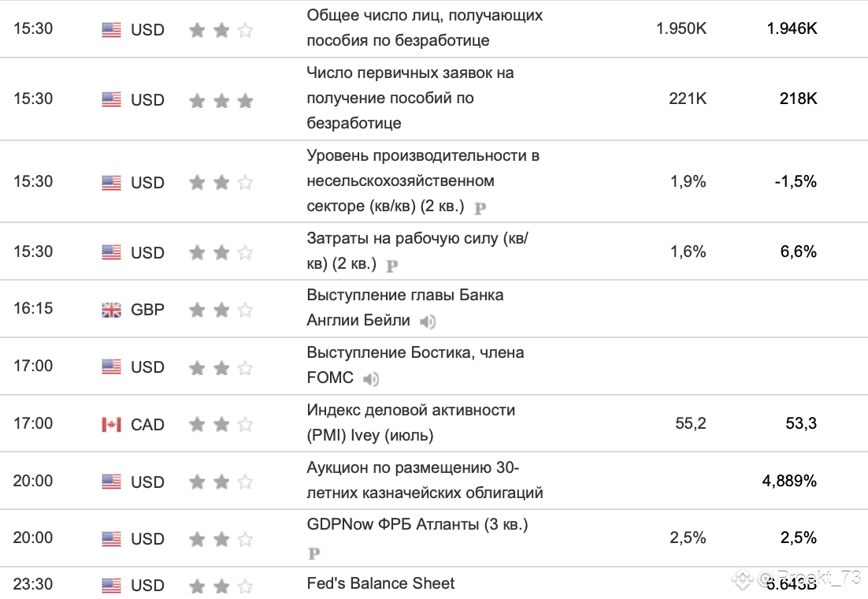This screenshot has height=599, width=868.
Task: Open 'Число первичных заявок на получение пособий' event
Action: click(410, 98)
